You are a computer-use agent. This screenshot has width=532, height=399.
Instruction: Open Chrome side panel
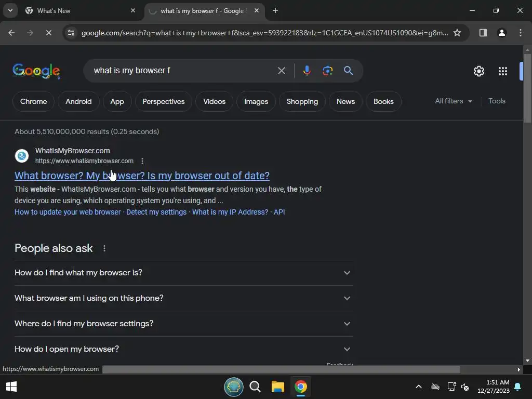(483, 33)
